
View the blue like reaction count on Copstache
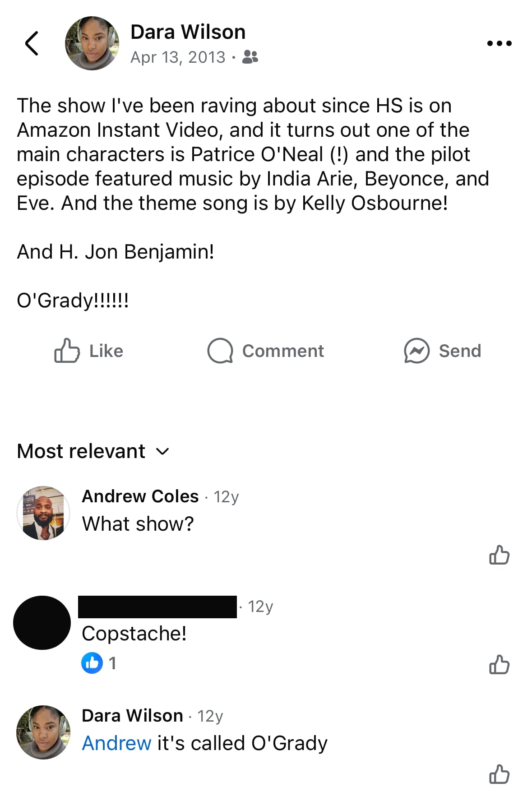98,663
